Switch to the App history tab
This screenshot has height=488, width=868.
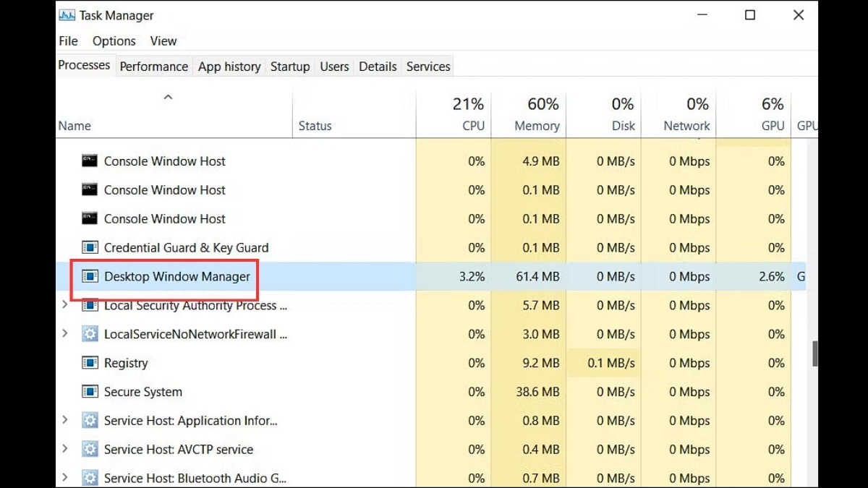click(229, 67)
